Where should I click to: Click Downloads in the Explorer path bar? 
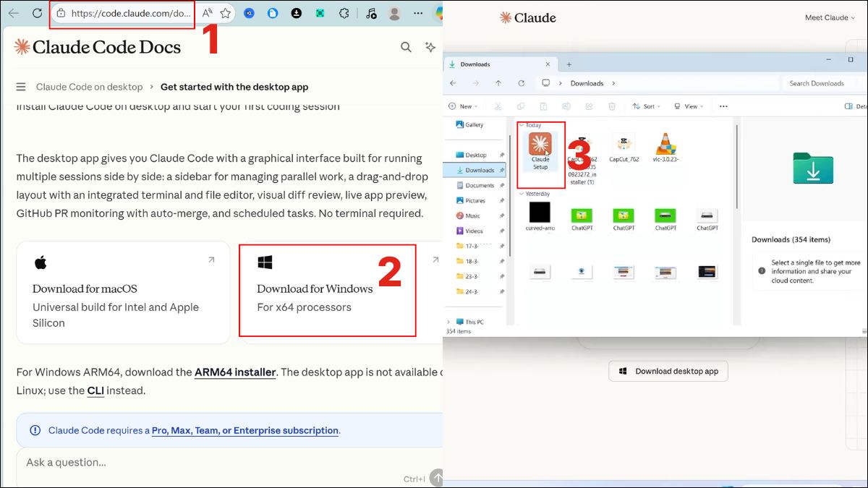pos(587,83)
